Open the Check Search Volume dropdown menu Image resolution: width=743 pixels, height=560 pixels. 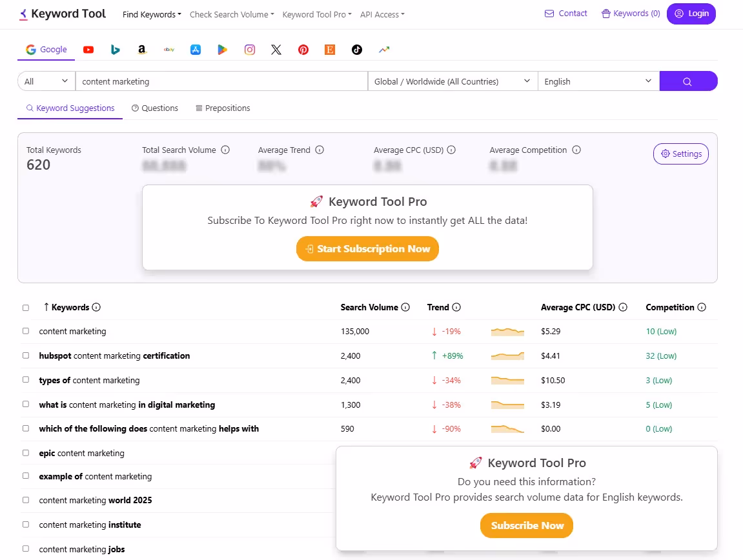232,15
